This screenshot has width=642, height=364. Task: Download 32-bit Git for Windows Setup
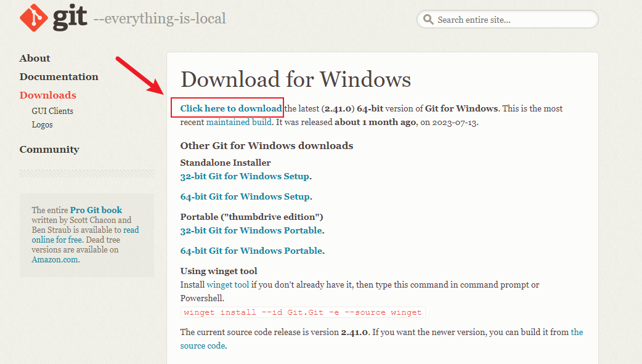[245, 177]
